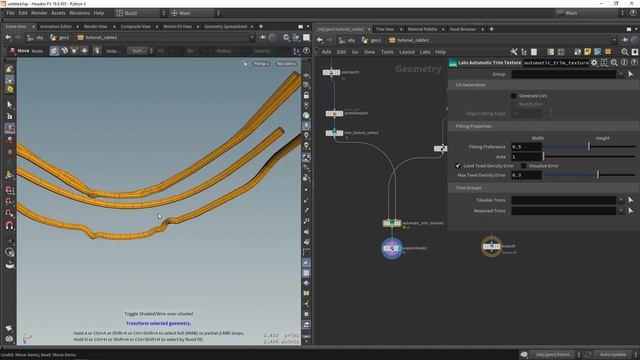Screen dimensions: 640x360
Task: Open the Reserved Trims dropdown arrow
Action: tap(621, 211)
